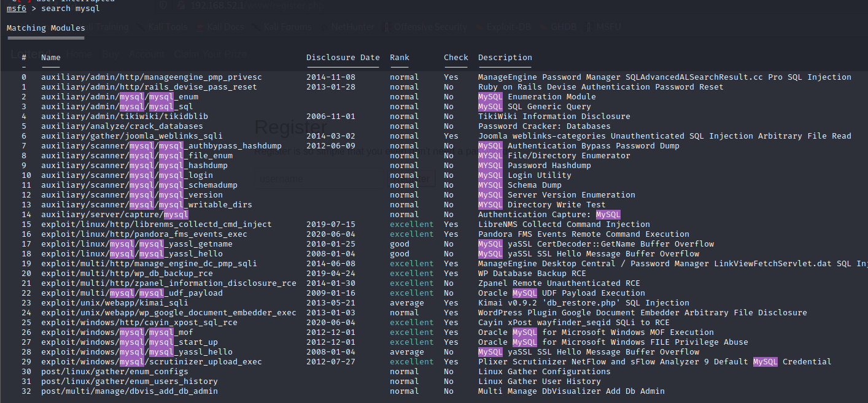The height and width of the screenshot is (403, 868).
Task: Select module exploit/multi/http/manage_engine_dc_pmp_sqli
Action: [x=149, y=264]
